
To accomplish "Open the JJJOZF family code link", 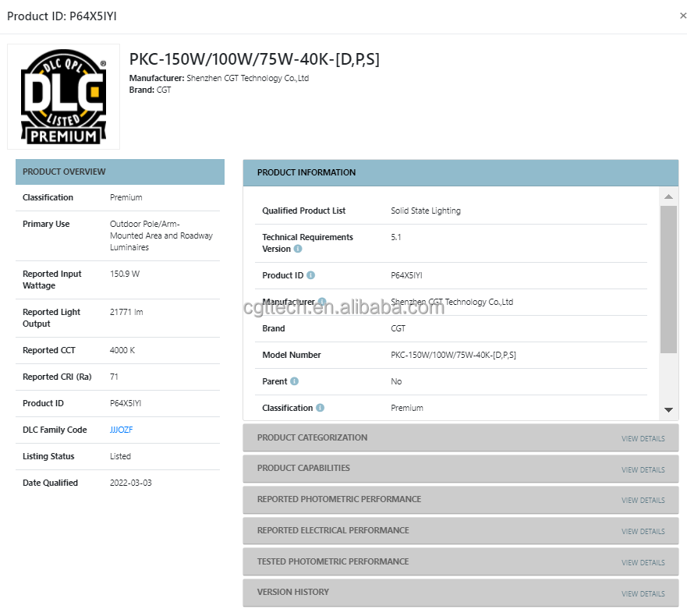I will tap(122, 430).
